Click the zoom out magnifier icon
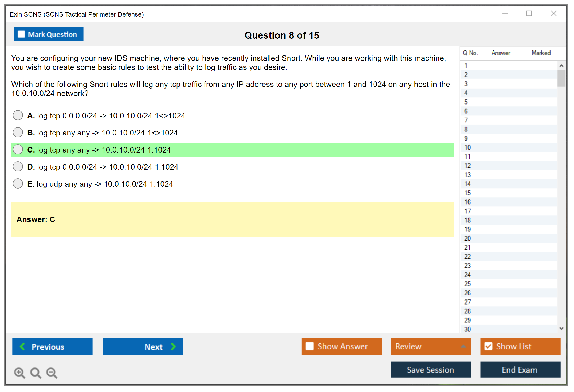The height and width of the screenshot is (392, 574). (x=52, y=373)
